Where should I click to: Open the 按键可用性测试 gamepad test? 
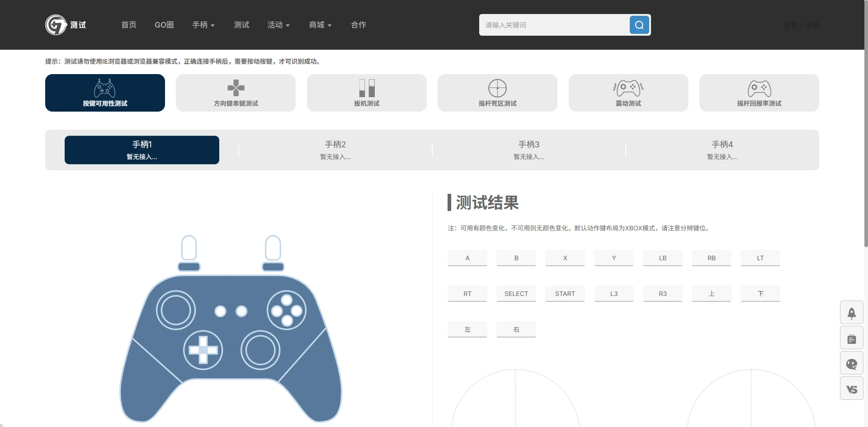[x=105, y=93]
